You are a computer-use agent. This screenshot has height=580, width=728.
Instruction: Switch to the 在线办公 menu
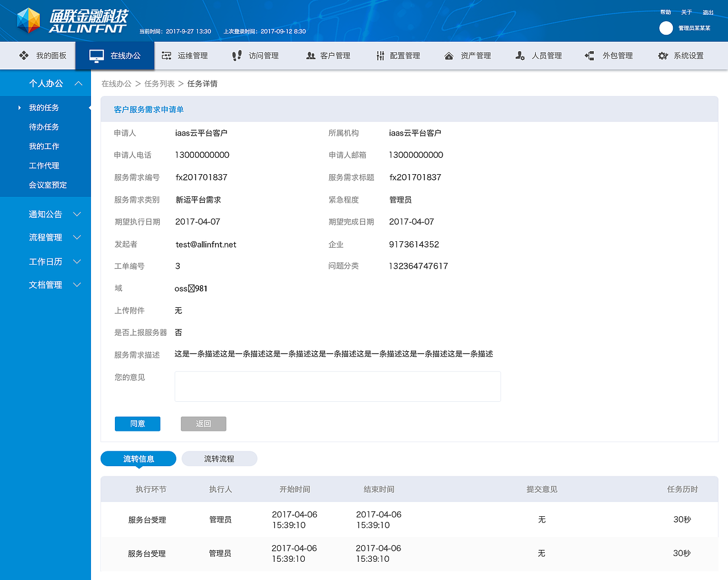(x=115, y=55)
